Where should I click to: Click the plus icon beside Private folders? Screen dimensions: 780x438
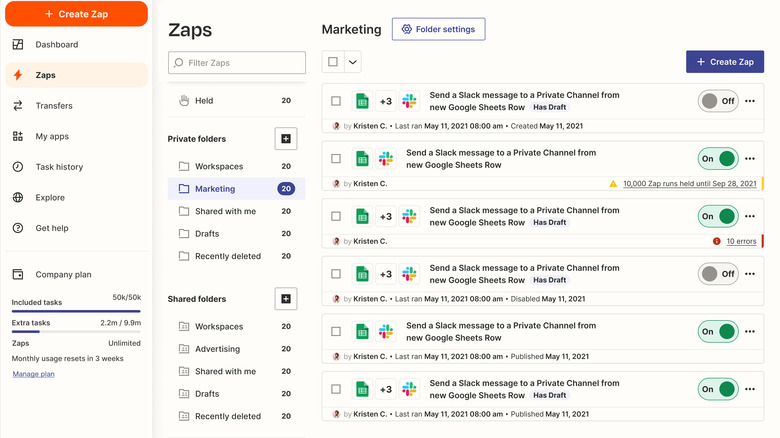point(285,139)
